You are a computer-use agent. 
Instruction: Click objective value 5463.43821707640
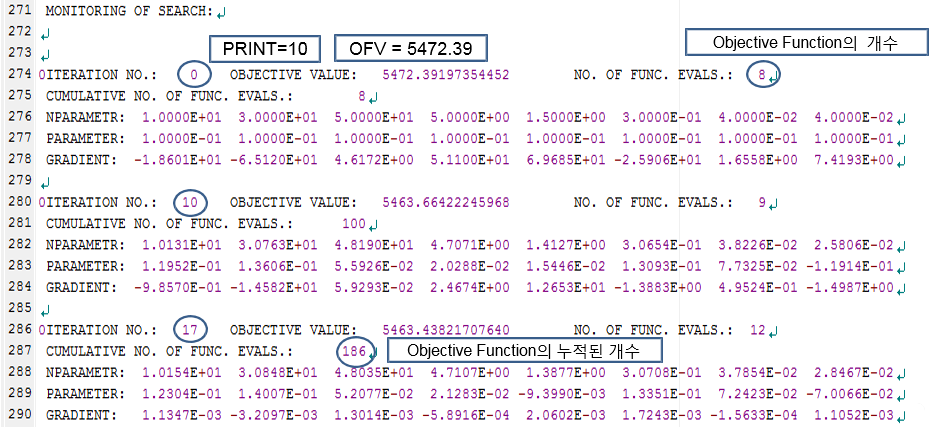click(x=446, y=331)
